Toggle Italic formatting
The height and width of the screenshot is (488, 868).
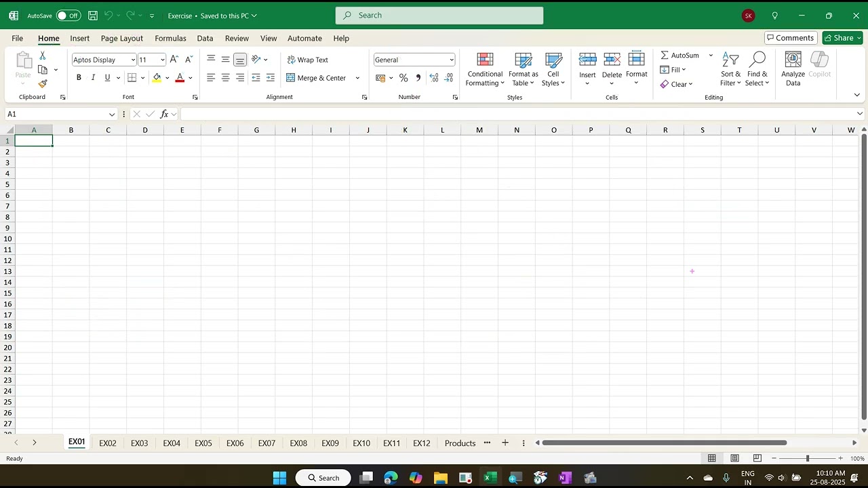[93, 78]
